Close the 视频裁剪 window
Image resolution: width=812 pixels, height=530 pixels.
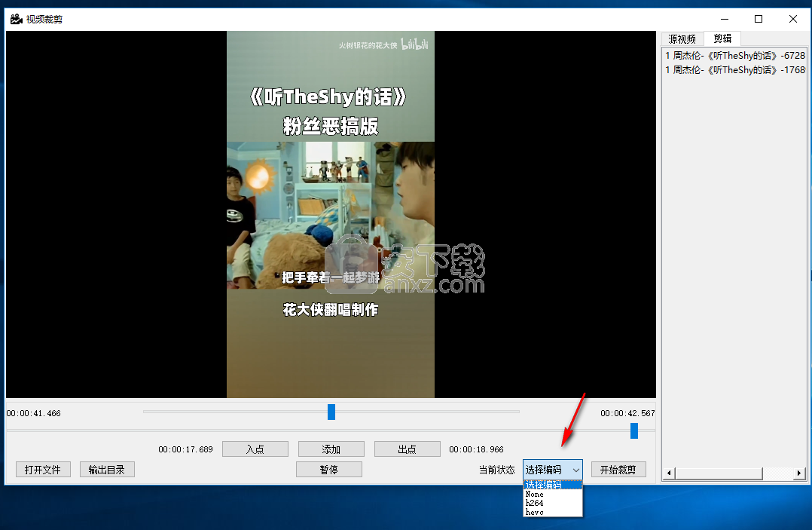pos(793,19)
